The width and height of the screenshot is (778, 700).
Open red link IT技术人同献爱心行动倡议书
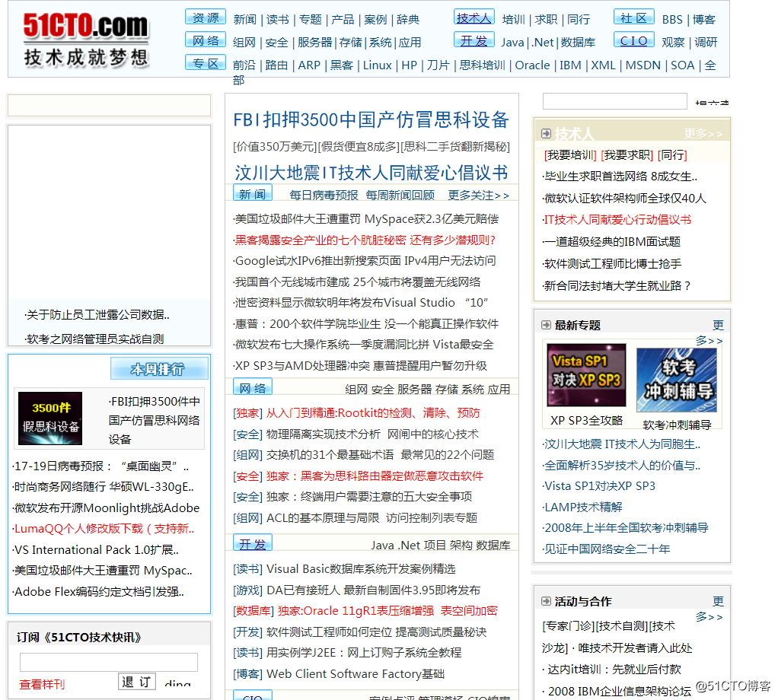point(617,220)
